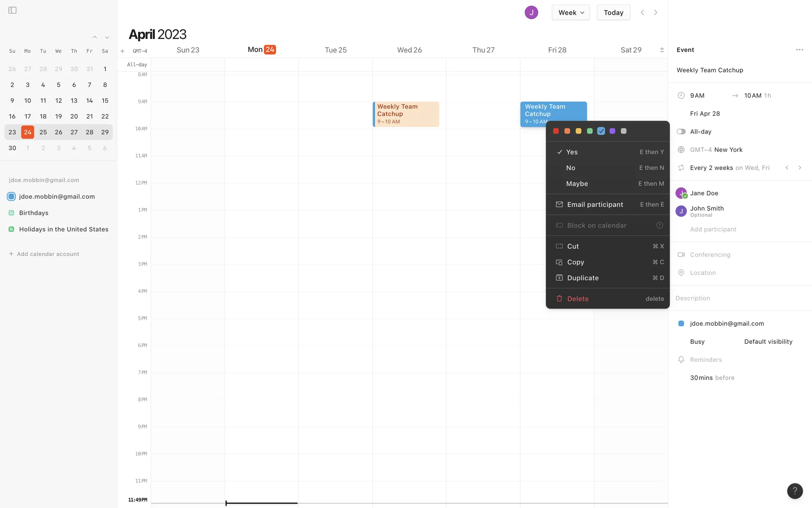
Task: Pick the red color swatch
Action: [556, 131]
